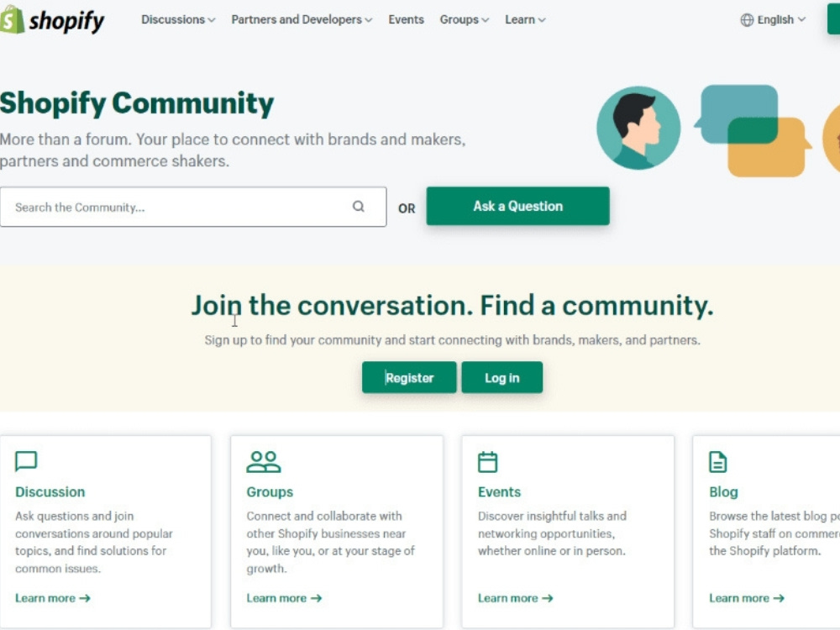Expand the Learn dropdown

525,20
